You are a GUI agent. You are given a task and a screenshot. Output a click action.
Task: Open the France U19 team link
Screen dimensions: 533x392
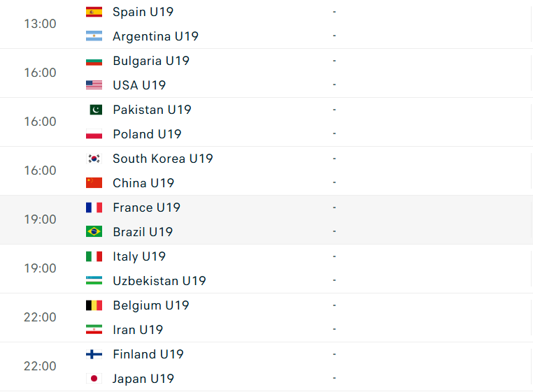146,208
